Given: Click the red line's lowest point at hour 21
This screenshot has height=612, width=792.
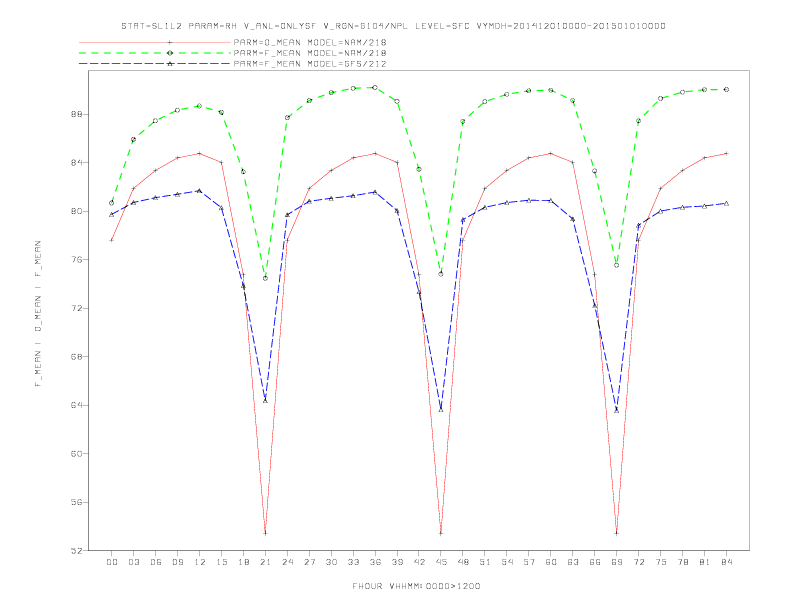Looking at the screenshot, I should click(x=265, y=533).
